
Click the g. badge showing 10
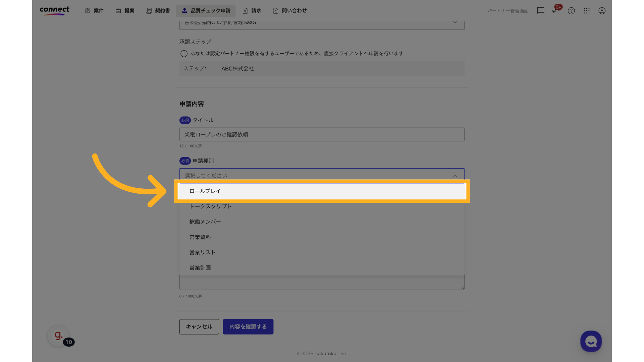59,336
